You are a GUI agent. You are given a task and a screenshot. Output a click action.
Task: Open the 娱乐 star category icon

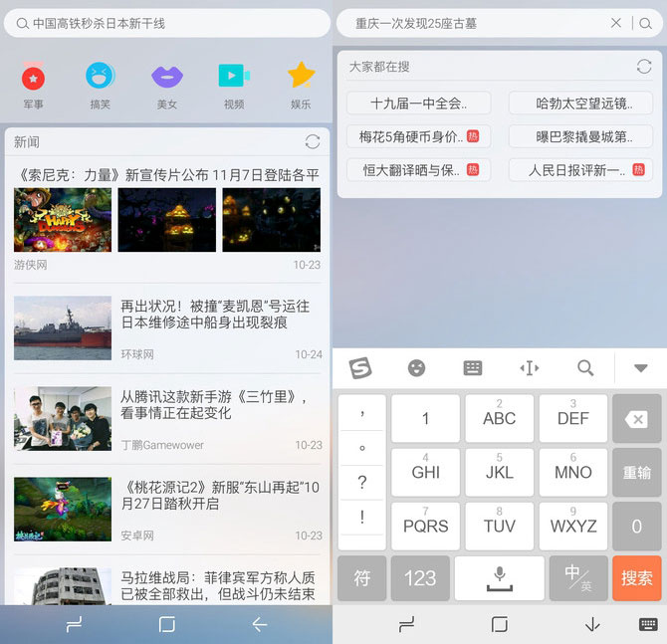point(302,75)
